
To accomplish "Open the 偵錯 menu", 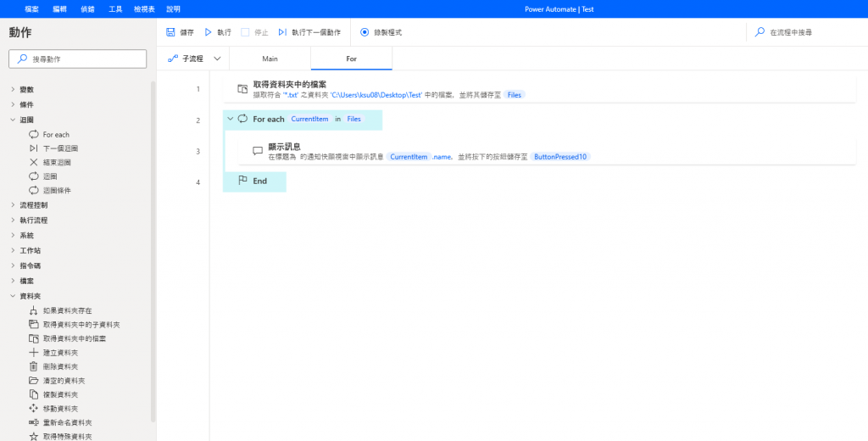I will pos(87,8).
